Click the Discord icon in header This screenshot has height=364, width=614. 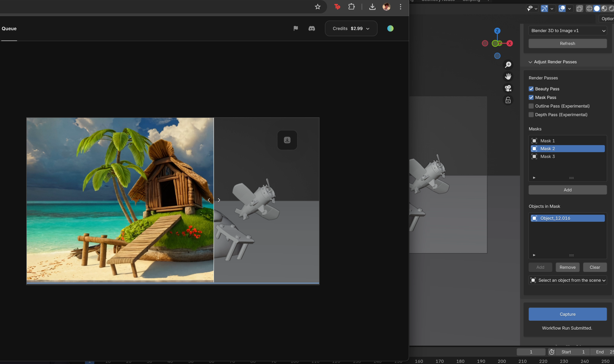coord(312,28)
